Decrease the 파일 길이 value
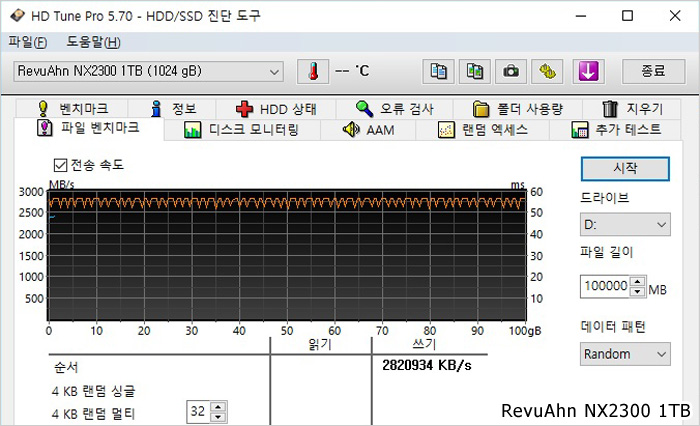 click(x=638, y=292)
